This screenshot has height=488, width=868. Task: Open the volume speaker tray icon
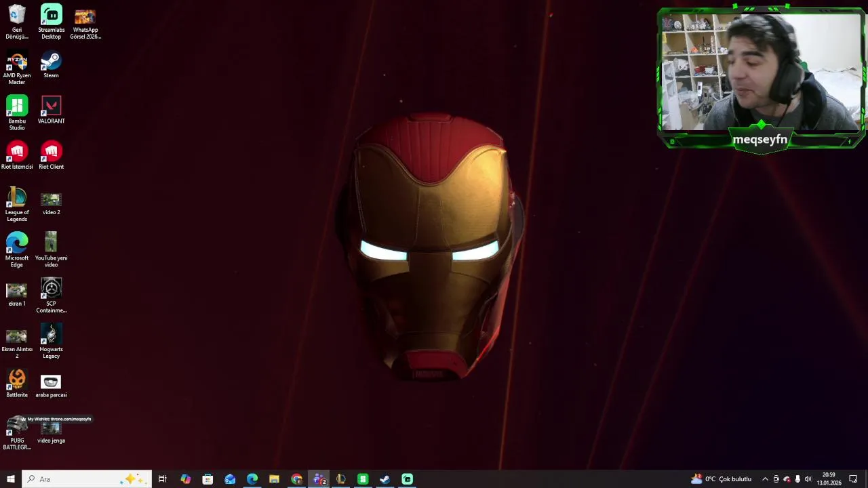pos(808,479)
